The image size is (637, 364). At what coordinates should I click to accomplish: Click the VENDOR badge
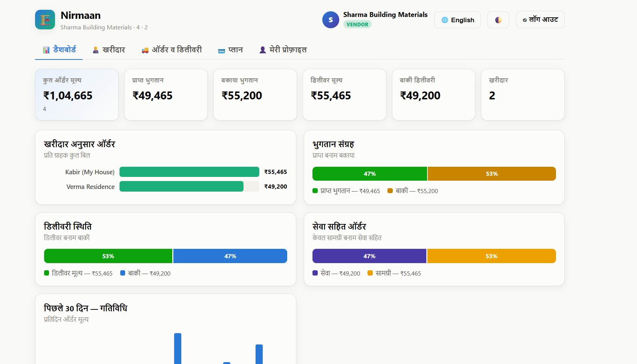(357, 24)
